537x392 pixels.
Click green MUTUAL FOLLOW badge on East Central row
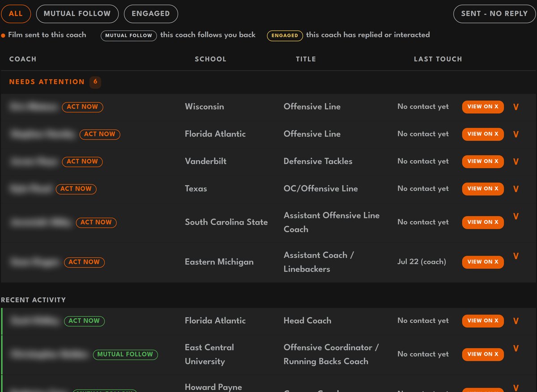coord(125,354)
